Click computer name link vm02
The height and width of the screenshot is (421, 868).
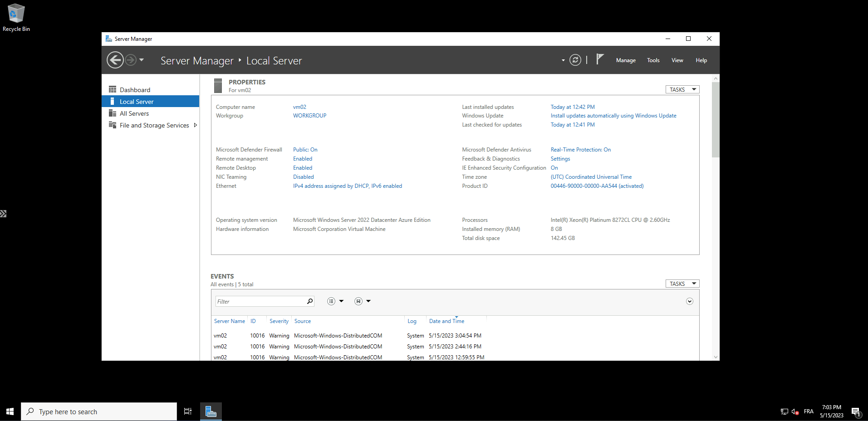[299, 107]
